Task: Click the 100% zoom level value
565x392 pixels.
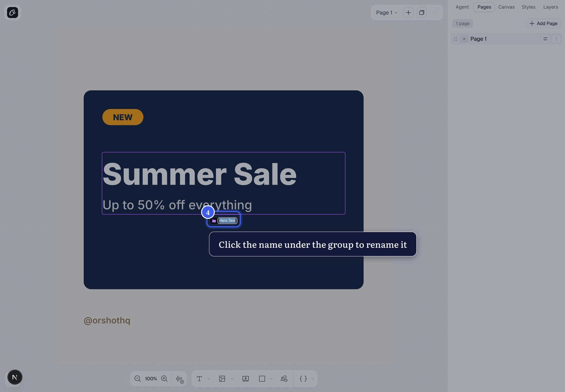Action: (x=151, y=379)
